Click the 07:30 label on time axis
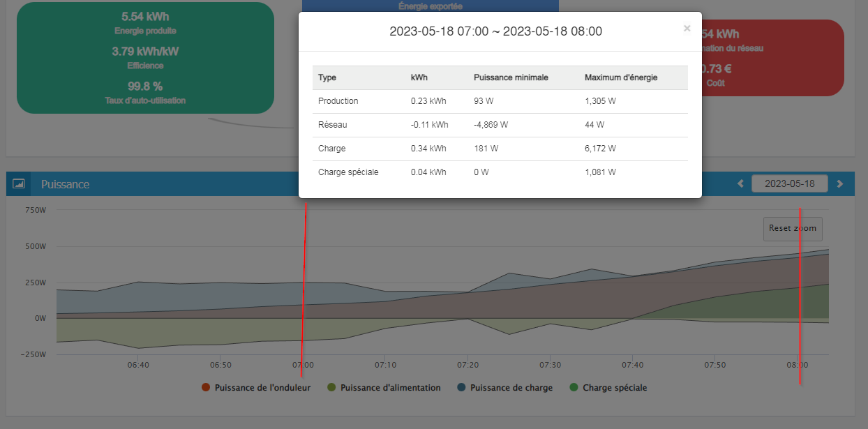Screen dimensions: 868x429 click(551, 365)
